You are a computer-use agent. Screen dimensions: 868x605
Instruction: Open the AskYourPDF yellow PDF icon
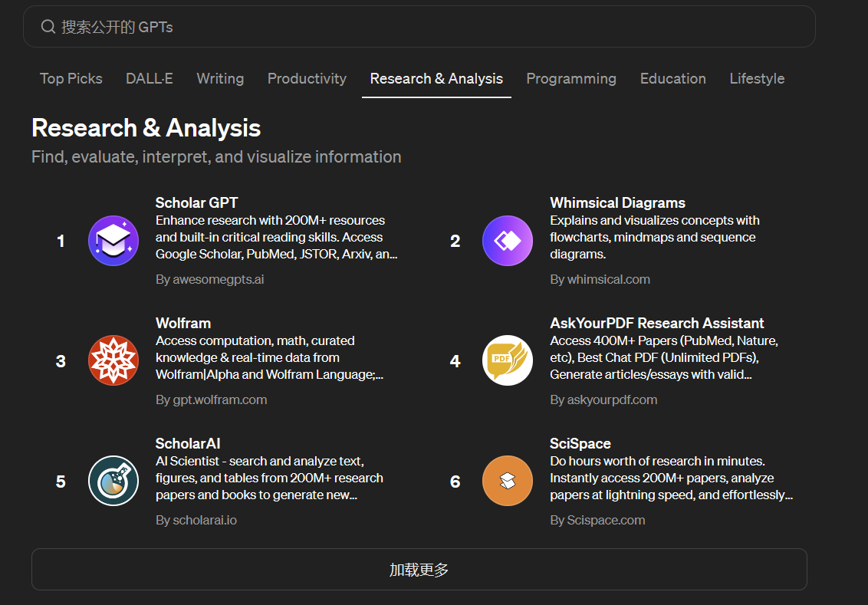tap(508, 360)
